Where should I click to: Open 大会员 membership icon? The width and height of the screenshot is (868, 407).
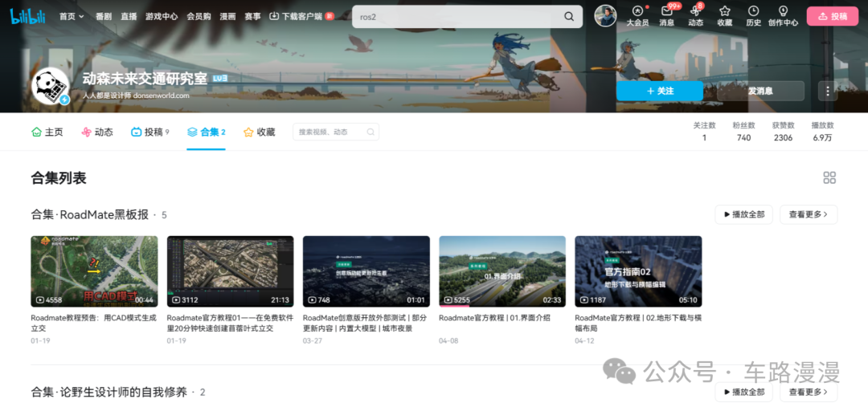(x=637, y=16)
